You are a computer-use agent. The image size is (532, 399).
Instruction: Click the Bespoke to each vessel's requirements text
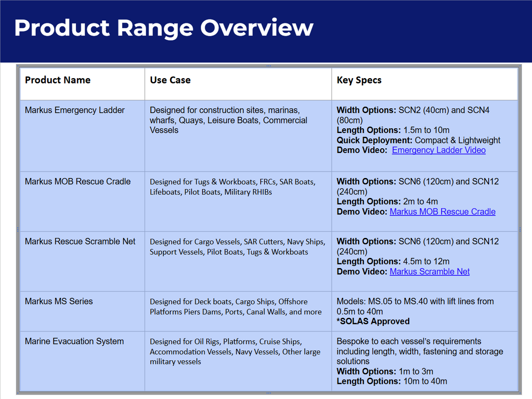[x=420, y=351]
